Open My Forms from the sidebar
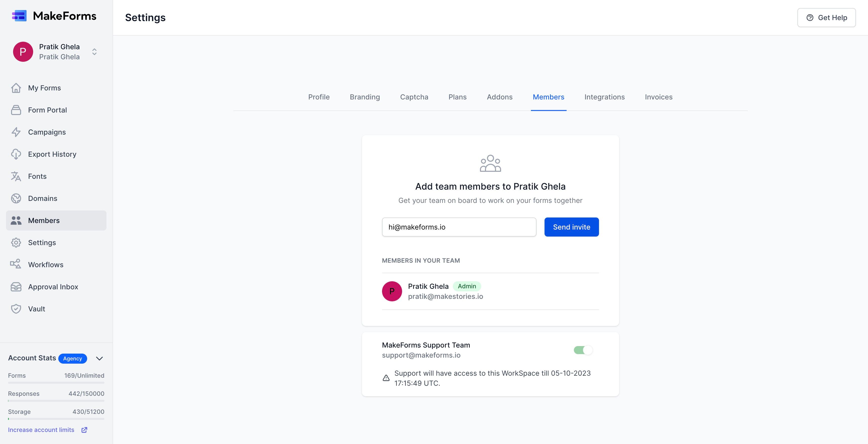Viewport: 868px width, 444px height. coord(56,88)
